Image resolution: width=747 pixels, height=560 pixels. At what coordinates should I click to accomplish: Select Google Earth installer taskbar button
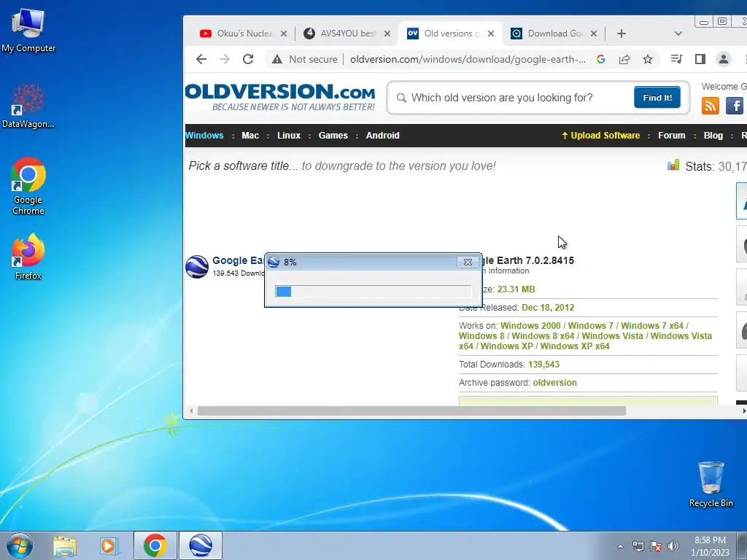(x=201, y=545)
